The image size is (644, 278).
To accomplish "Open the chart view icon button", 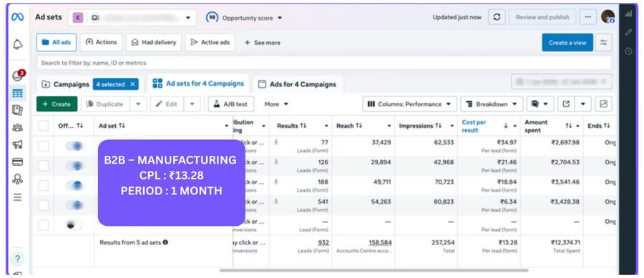I will (603, 104).
